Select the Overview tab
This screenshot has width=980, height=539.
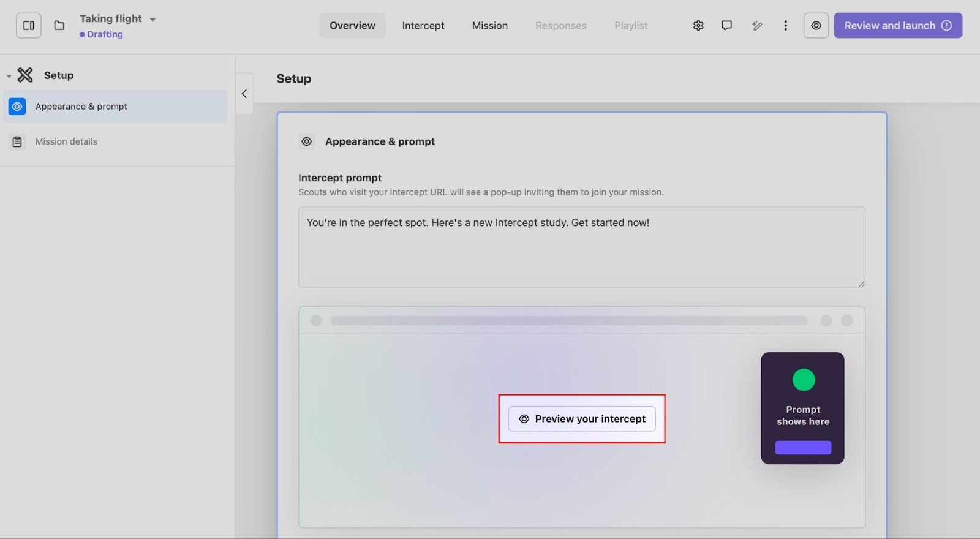352,26
